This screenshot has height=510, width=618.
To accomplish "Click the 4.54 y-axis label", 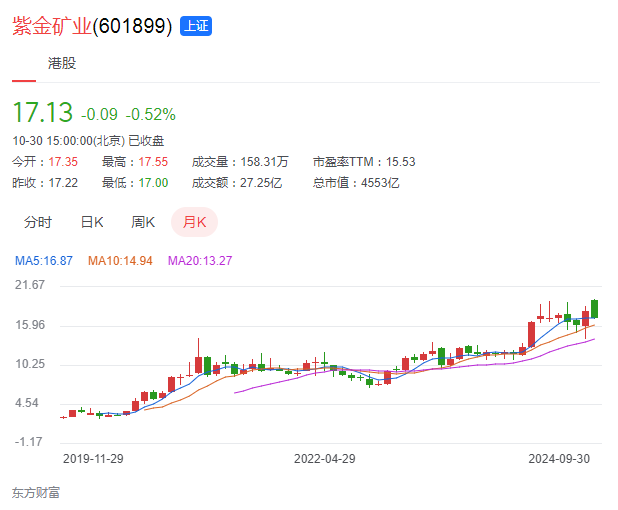I will [27, 403].
